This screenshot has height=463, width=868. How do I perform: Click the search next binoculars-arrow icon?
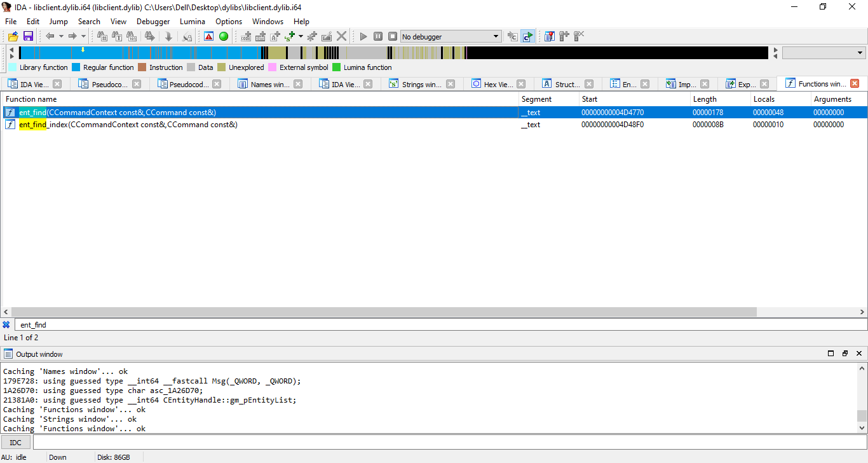point(150,36)
